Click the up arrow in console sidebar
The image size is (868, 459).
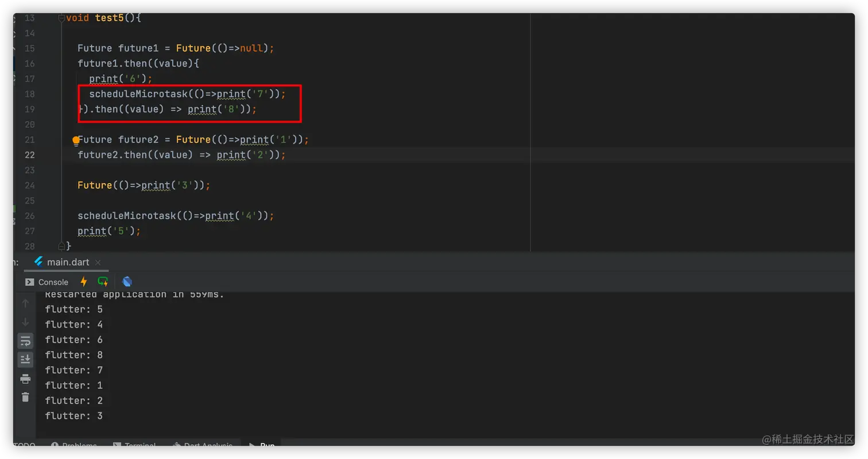[25, 303]
